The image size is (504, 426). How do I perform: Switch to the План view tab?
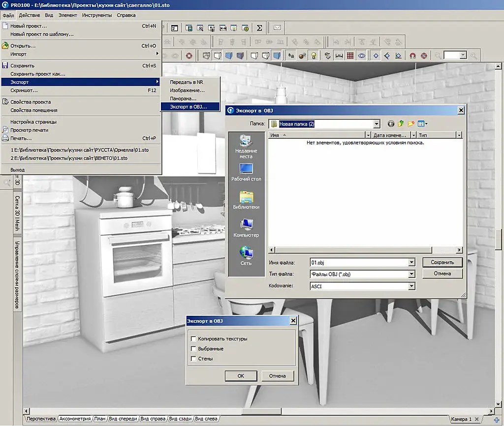pos(99,419)
